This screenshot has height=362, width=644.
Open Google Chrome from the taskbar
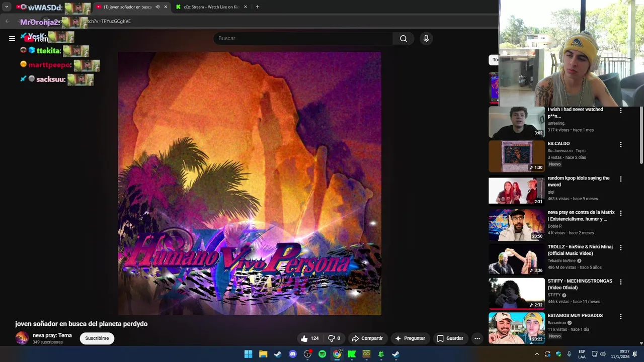(337, 354)
